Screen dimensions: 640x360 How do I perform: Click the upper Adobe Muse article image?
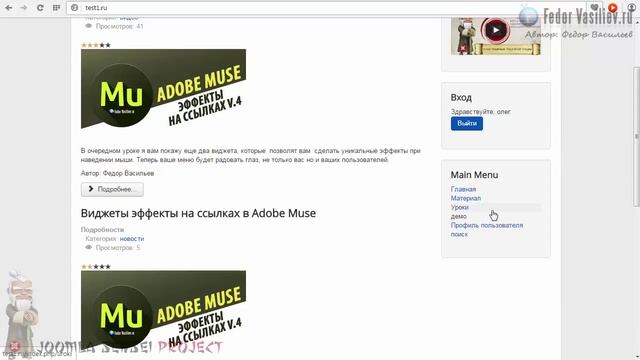point(163,89)
